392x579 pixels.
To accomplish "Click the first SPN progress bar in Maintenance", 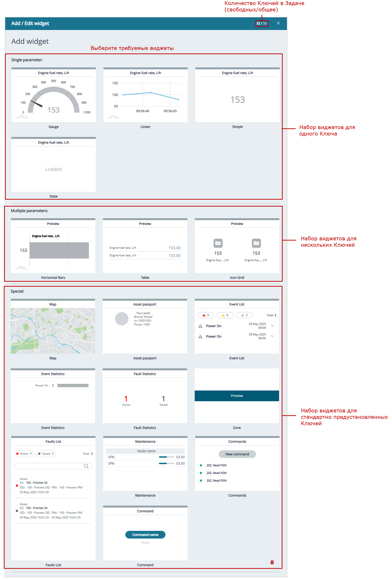I will 166,457.
